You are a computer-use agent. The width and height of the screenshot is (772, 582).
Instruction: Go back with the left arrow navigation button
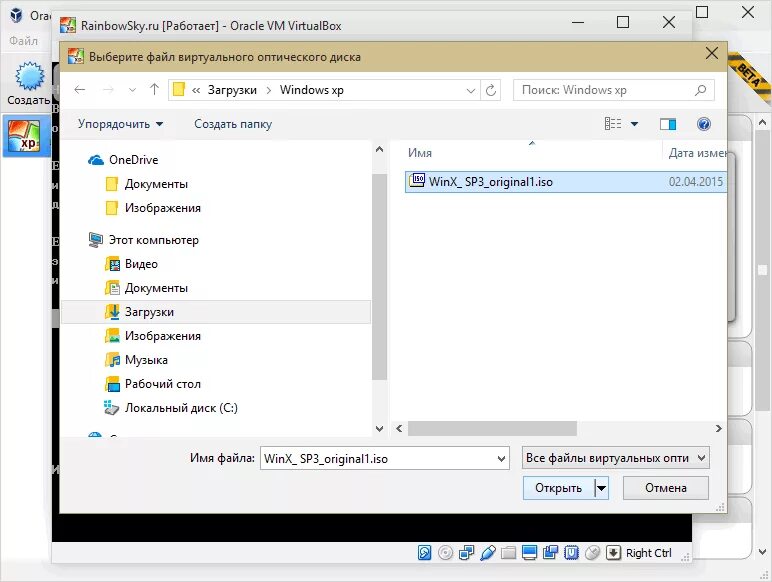(x=80, y=90)
